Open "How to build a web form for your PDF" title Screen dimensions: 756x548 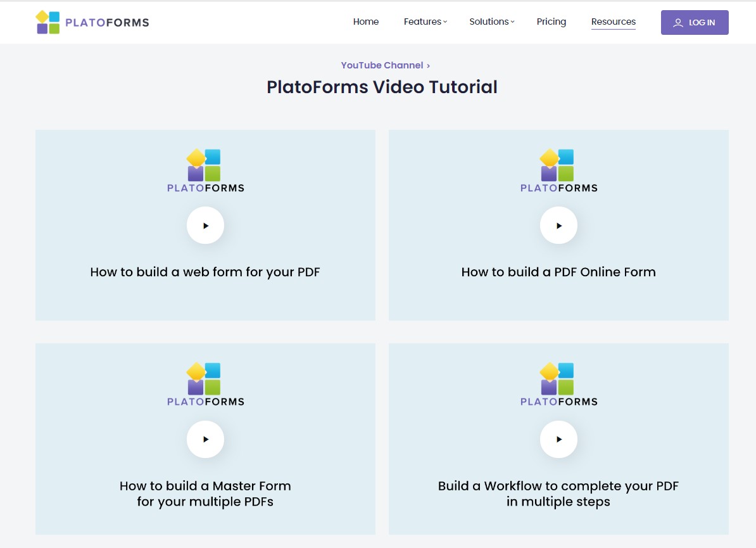[205, 272]
